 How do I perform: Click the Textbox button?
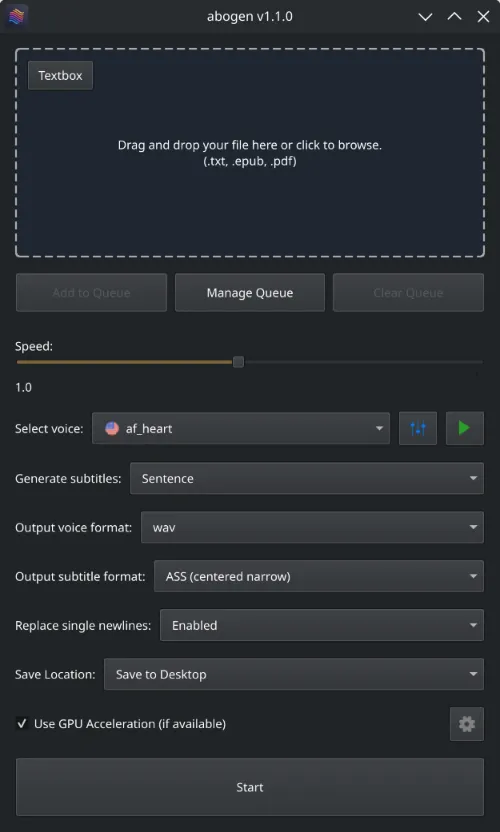click(x=61, y=75)
